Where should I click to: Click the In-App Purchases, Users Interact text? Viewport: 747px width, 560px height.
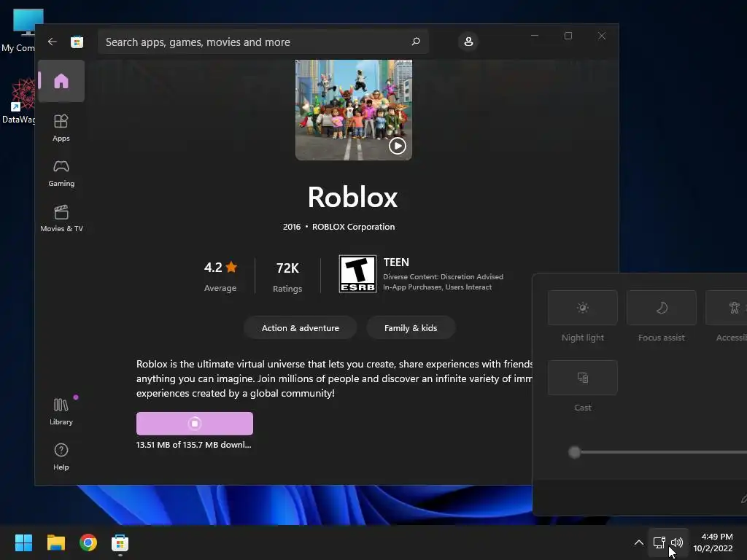(438, 287)
